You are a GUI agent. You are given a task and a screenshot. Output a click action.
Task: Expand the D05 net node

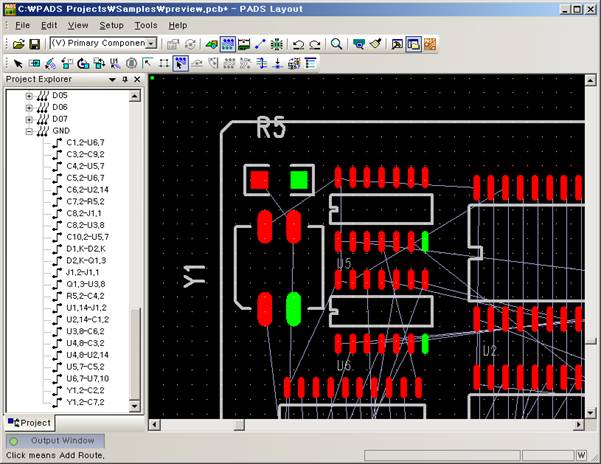click(x=29, y=96)
